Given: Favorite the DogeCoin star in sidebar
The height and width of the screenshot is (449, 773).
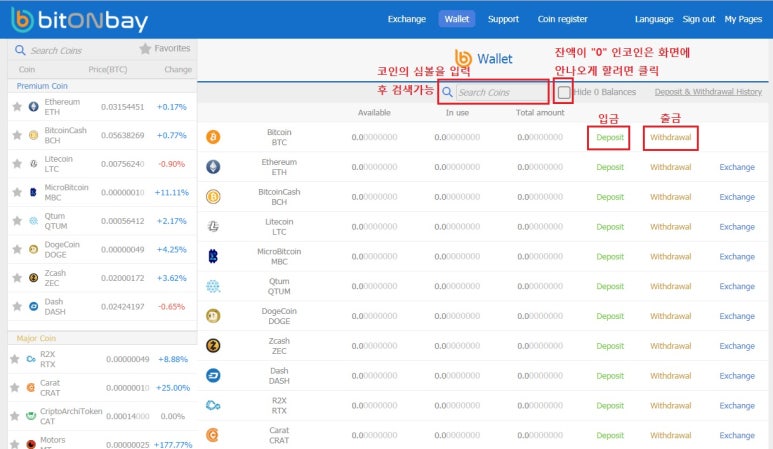Looking at the screenshot, I should (17, 249).
